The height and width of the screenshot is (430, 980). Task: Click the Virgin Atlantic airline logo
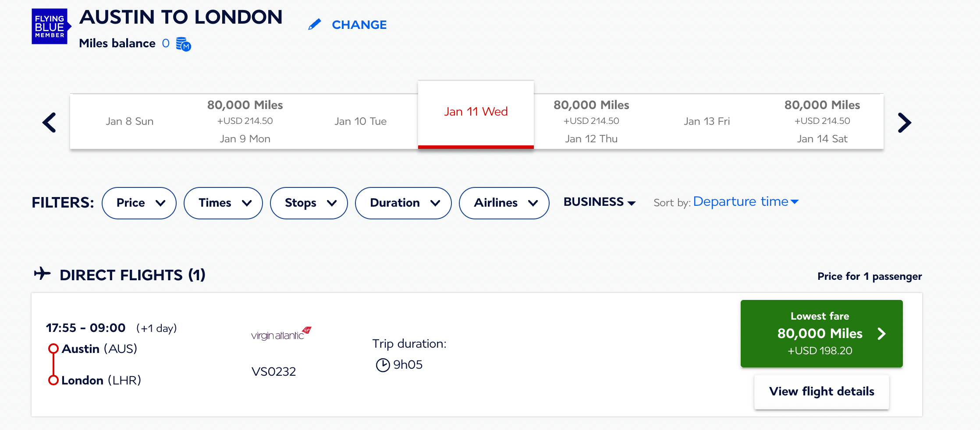[281, 334]
